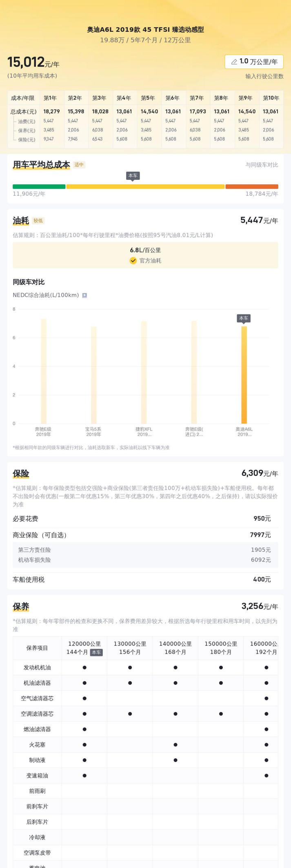
Task: Toggle 发动机机油 dot under 120000公里
Action: click(84, 667)
